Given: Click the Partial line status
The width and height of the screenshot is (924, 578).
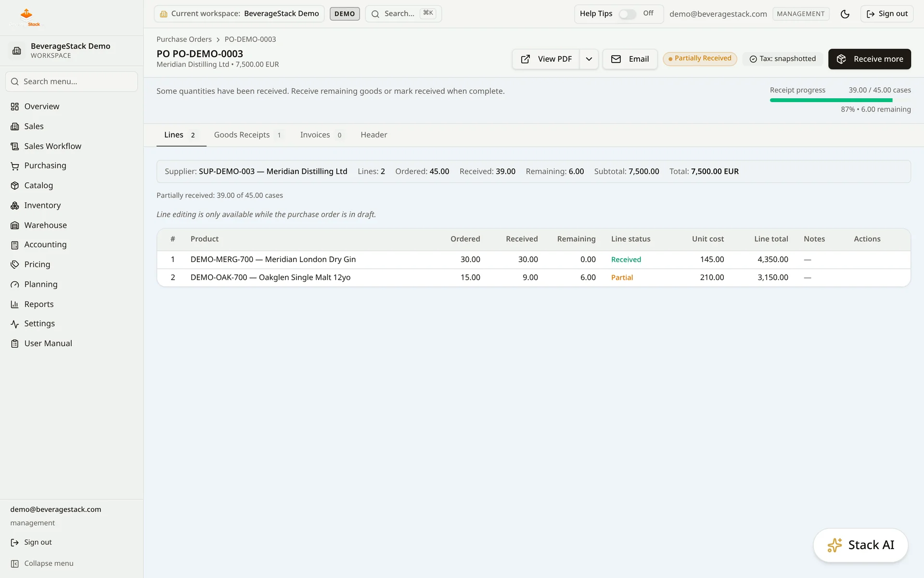Looking at the screenshot, I should pos(622,277).
